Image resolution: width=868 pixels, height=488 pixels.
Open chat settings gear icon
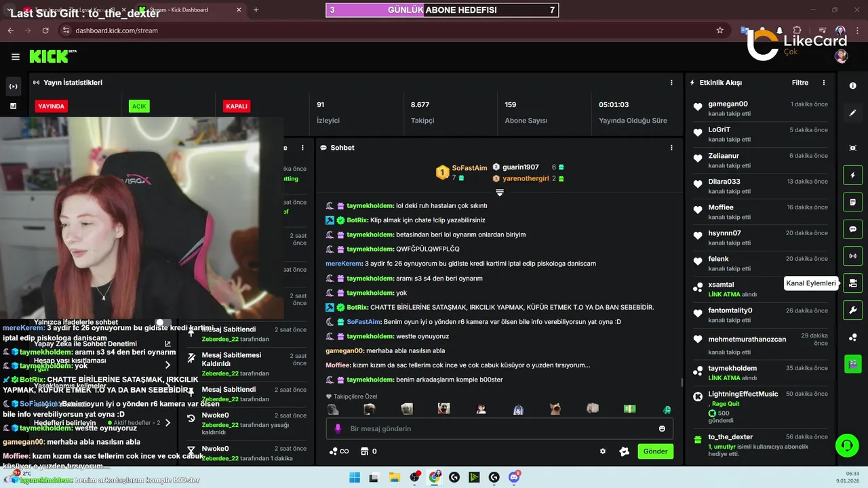tap(602, 451)
